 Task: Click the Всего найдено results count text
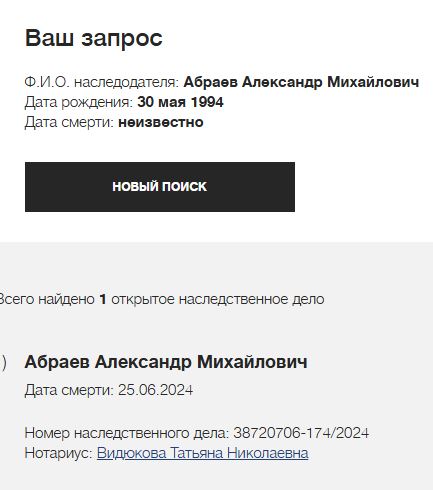(47, 299)
